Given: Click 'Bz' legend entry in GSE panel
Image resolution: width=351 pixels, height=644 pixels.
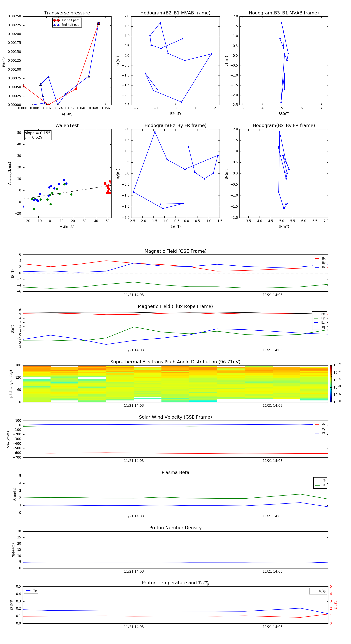Looking at the screenshot, I should [320, 267].
